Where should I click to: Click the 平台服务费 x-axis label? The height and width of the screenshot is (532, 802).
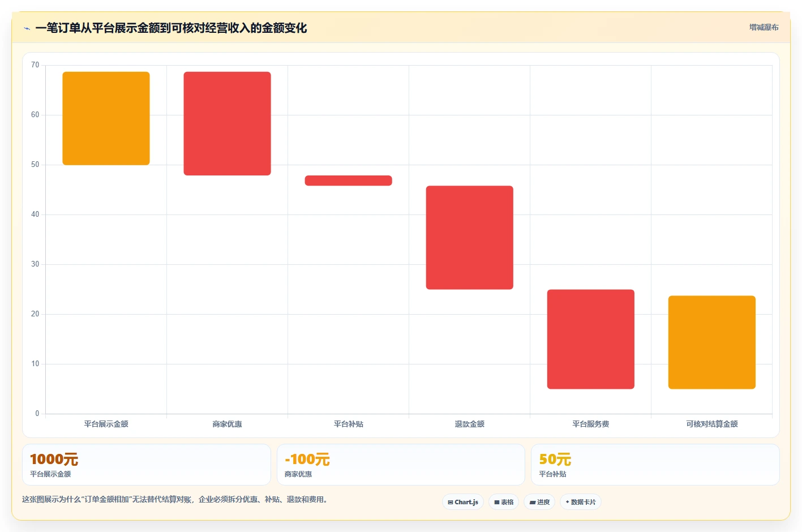tap(590, 424)
